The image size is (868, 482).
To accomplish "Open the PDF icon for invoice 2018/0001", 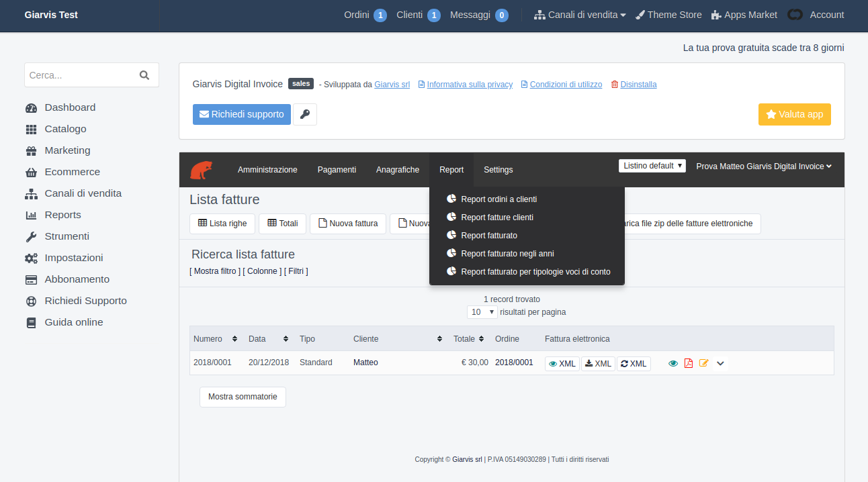I will click(689, 363).
